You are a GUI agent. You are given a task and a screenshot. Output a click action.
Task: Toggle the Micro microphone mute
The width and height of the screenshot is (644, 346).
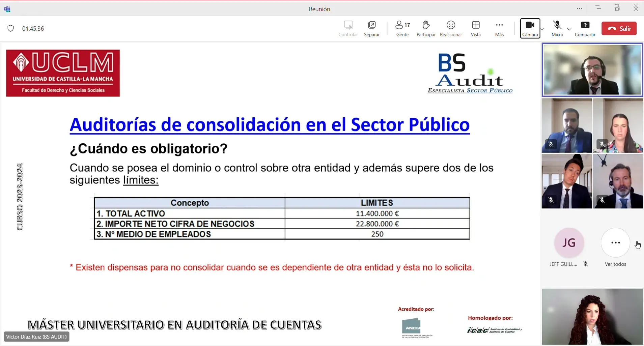tap(557, 28)
